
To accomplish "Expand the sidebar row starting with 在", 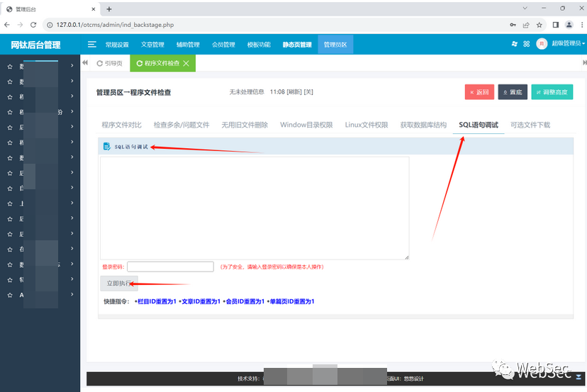I will [x=40, y=249].
